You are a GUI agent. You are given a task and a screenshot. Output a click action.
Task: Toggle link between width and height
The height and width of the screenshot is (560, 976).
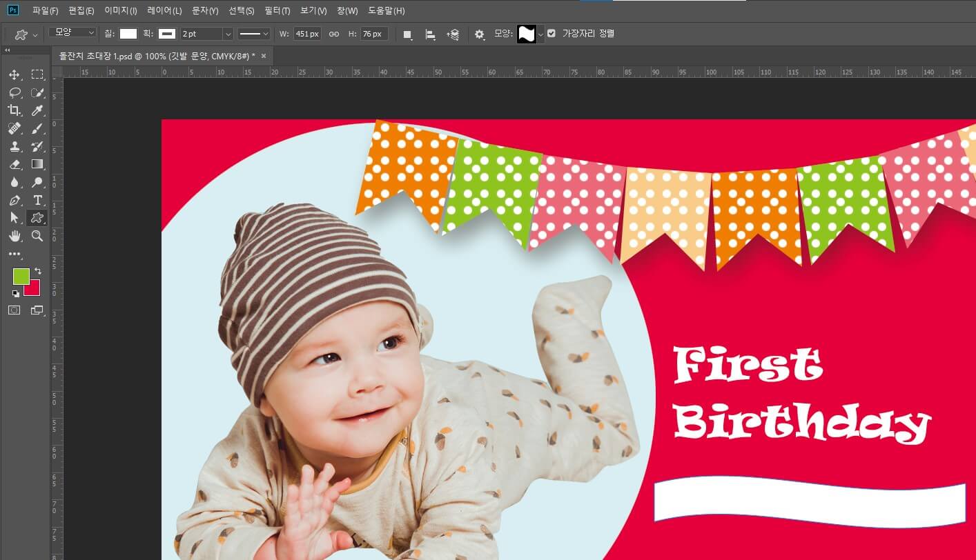click(334, 34)
